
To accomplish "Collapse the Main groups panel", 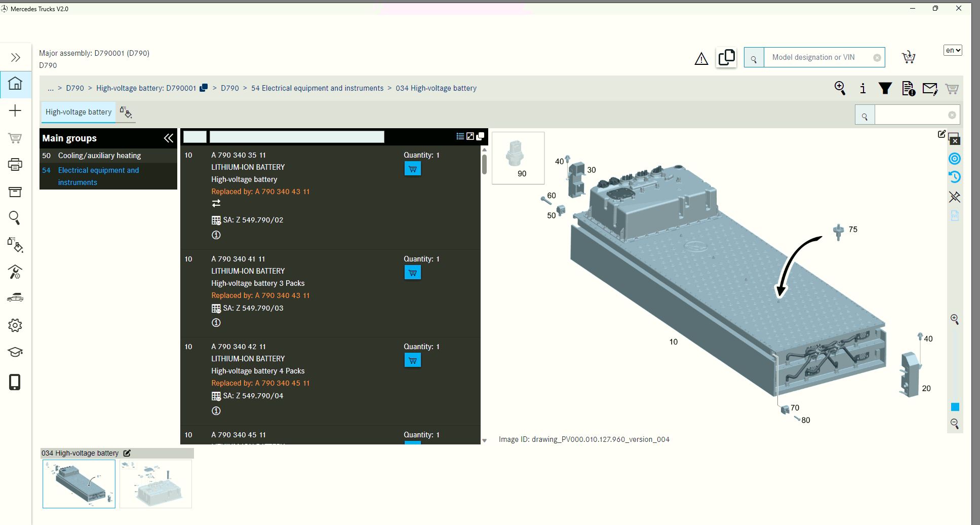I will (x=168, y=138).
